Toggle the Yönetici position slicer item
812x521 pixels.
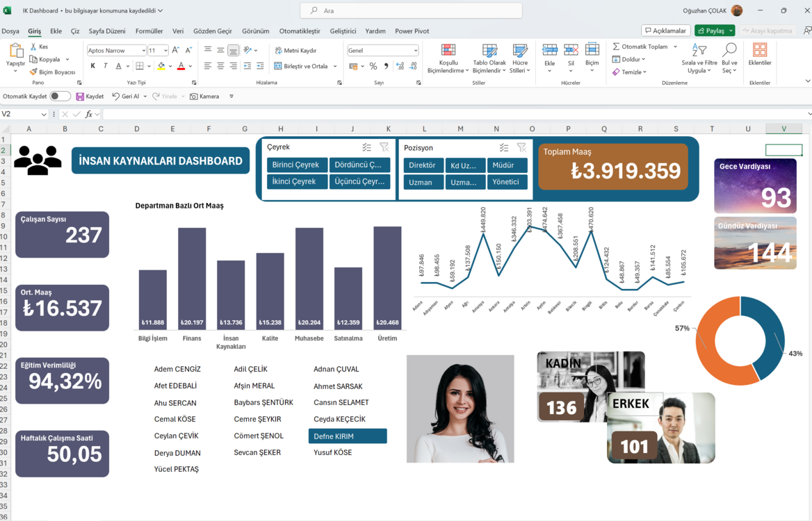click(507, 182)
